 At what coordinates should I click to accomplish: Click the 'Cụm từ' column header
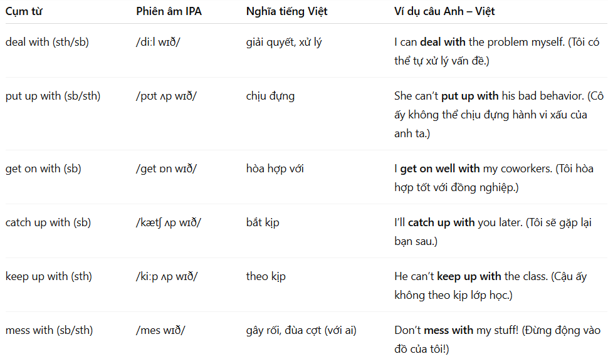click(24, 11)
